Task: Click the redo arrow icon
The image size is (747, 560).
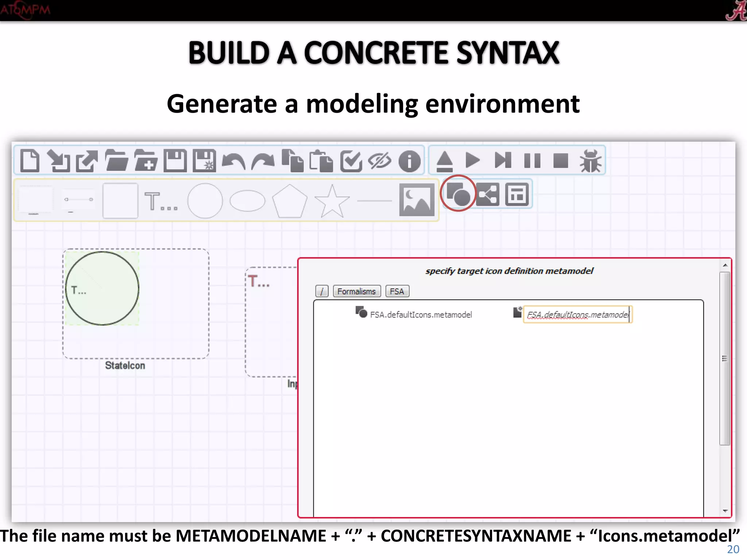Action: [x=263, y=161]
